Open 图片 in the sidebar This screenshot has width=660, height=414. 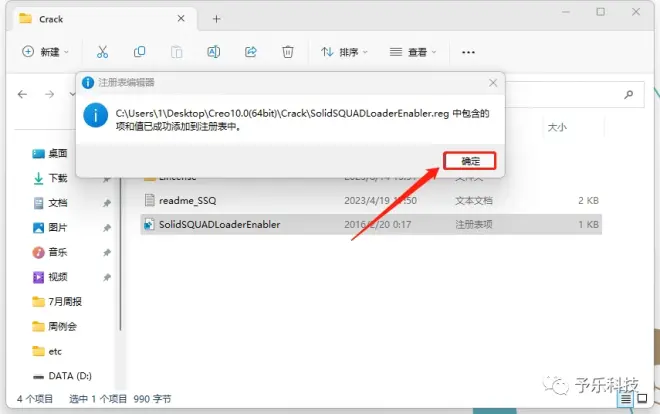click(x=51, y=228)
